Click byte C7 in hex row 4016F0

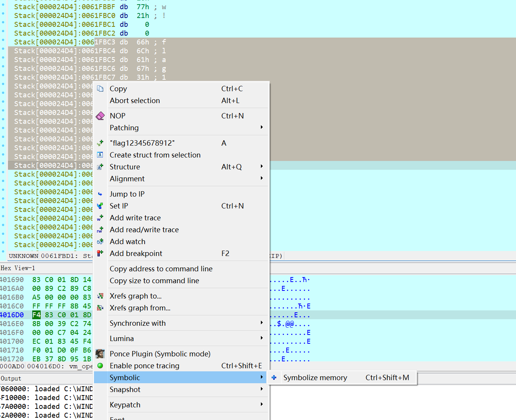(x=62, y=333)
